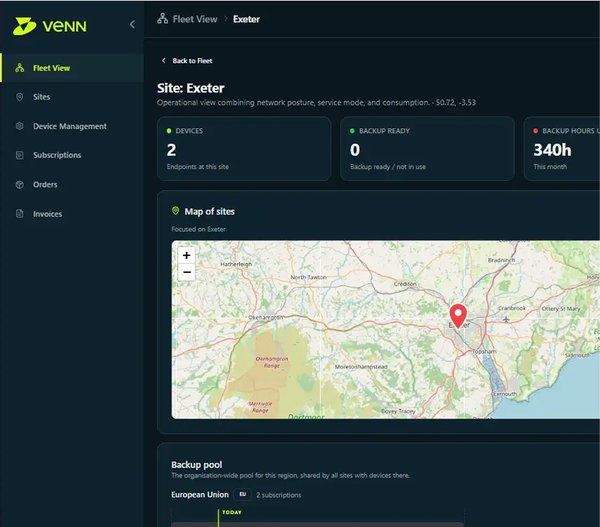Click the Venn logo
The image size is (600, 527).
point(50,26)
